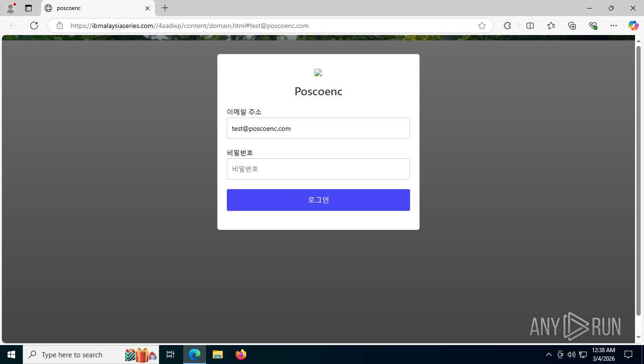
Task: Open Favorites list icon
Action: pos(551,26)
